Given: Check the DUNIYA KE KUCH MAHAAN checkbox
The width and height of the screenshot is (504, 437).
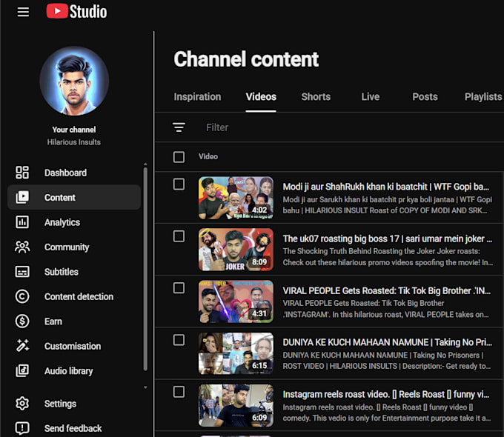Looking at the screenshot, I should tap(179, 340).
